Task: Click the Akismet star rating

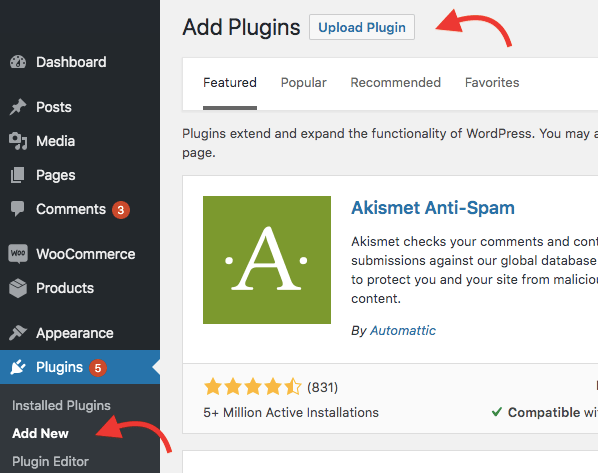Action: pos(253,387)
